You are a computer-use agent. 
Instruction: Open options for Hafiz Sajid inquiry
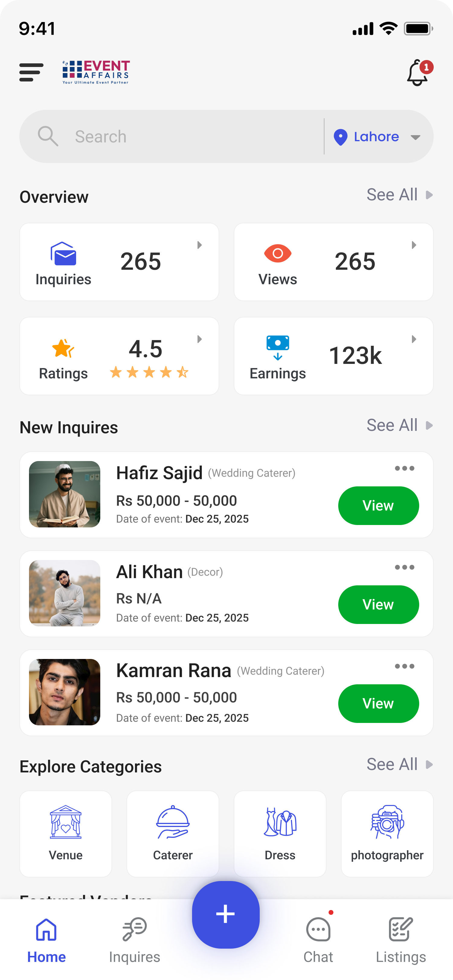(404, 468)
